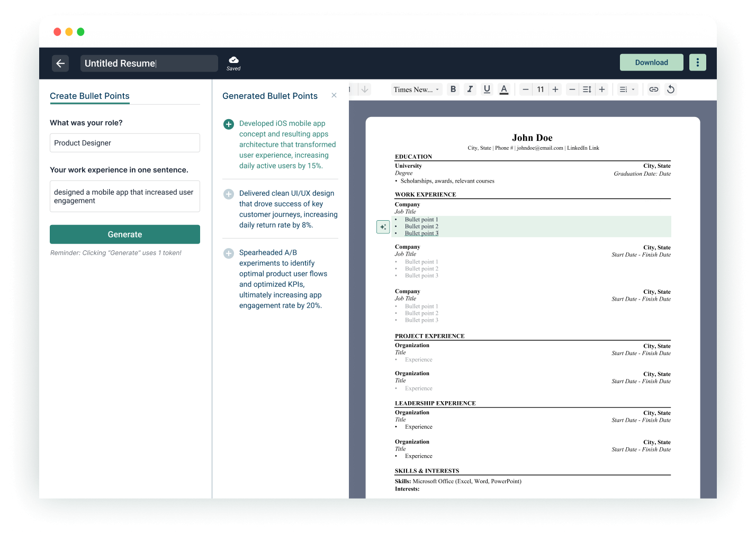Image resolution: width=756 pixels, height=533 pixels.
Task: Expand the three-dot options menu
Action: (x=697, y=62)
